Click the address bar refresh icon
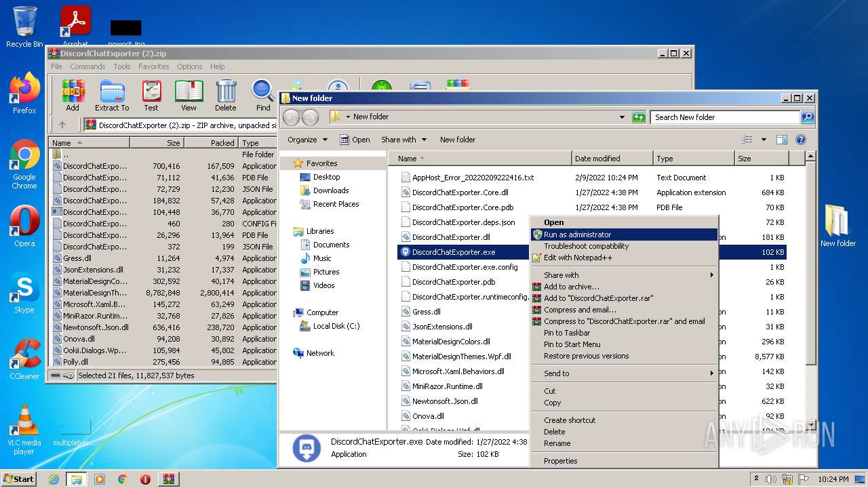The height and width of the screenshot is (488, 868). (638, 117)
